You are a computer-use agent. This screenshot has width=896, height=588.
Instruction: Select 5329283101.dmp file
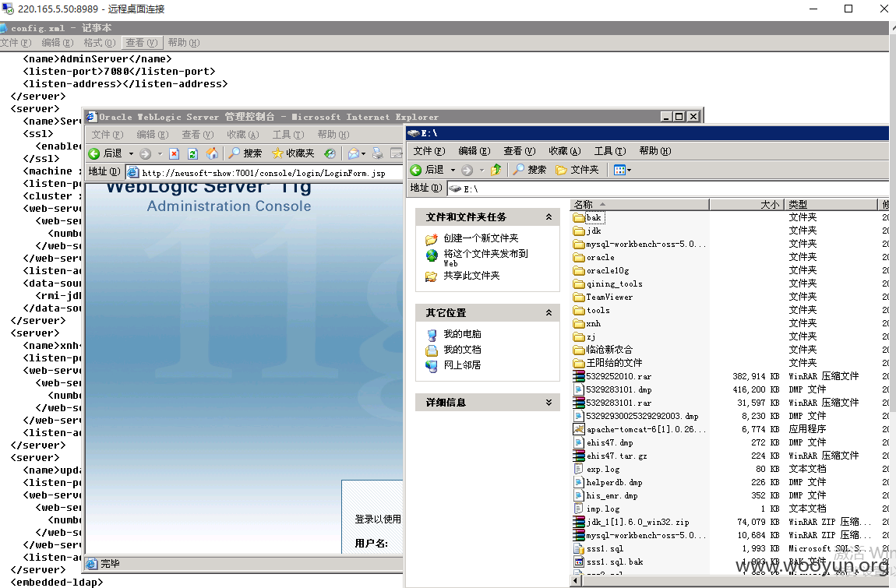tap(612, 389)
